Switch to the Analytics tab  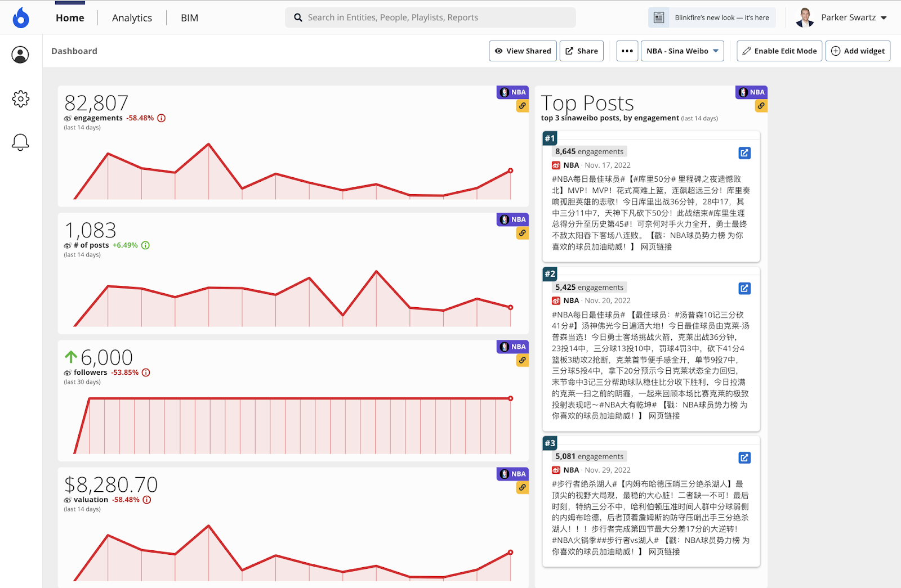(132, 18)
